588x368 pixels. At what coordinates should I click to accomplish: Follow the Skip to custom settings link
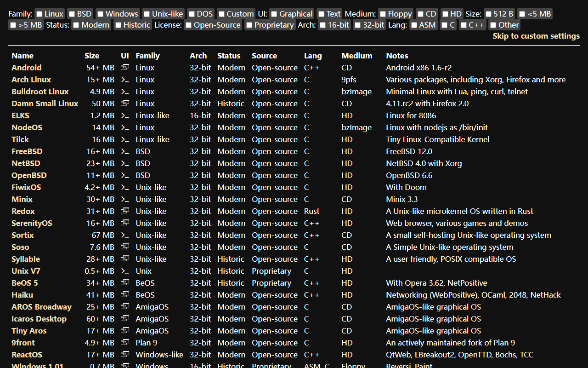click(536, 36)
